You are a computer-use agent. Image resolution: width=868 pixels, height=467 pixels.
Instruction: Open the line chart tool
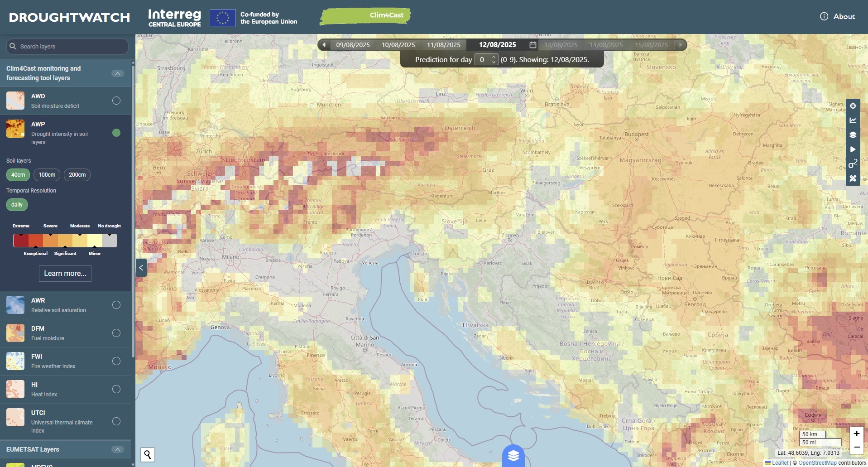pos(853,120)
